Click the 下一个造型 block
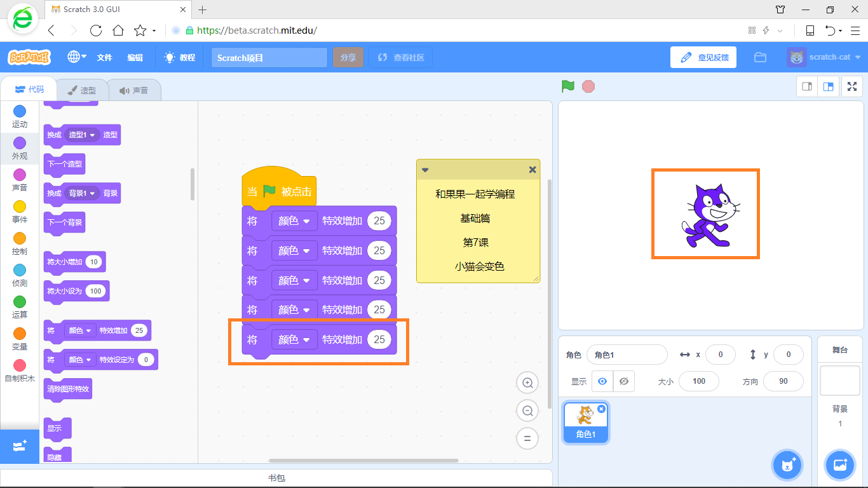The height and width of the screenshot is (488, 868). coord(64,164)
